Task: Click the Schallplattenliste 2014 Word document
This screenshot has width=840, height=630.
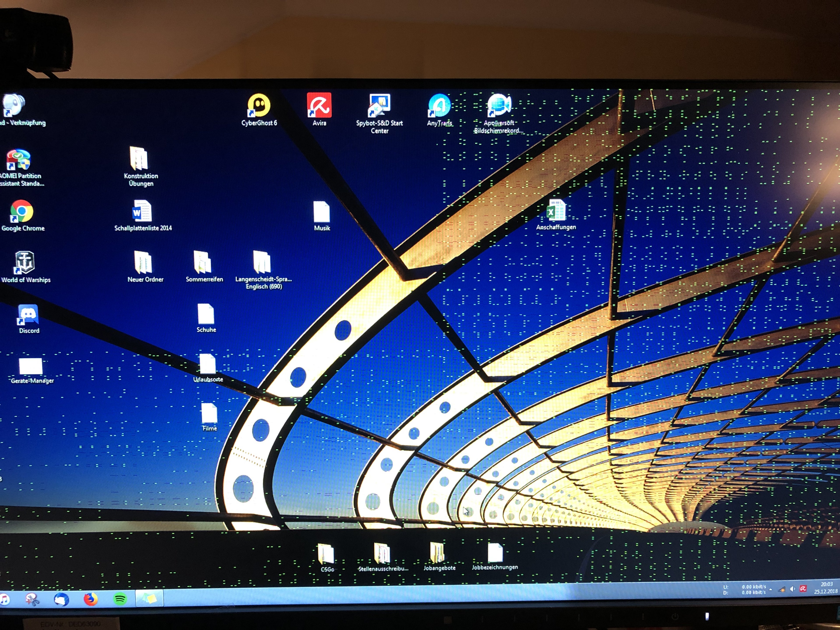Action: pyautogui.click(x=142, y=212)
